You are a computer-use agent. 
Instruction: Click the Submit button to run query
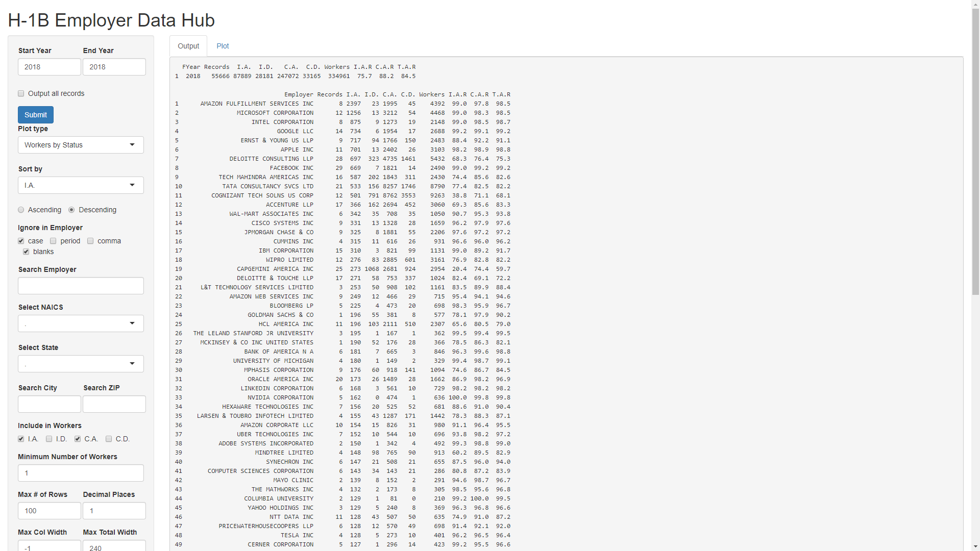coord(35,114)
